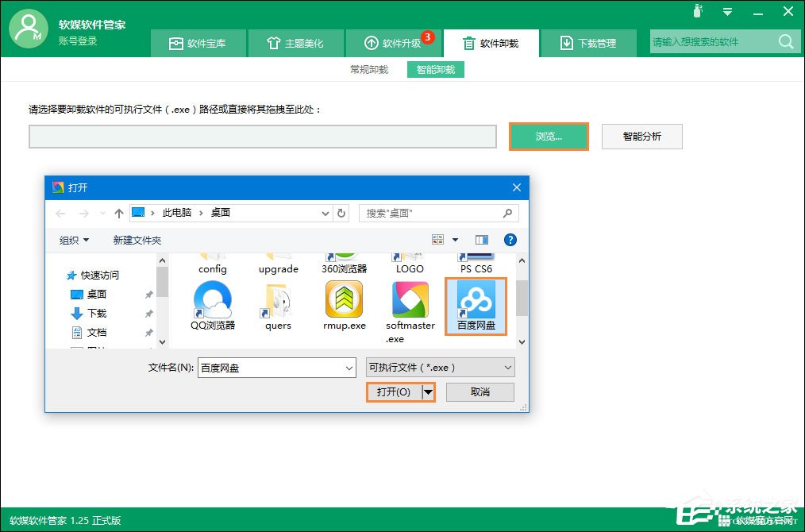This screenshot has width=805, height=532.
Task: Open Help via the blue question mark icon
Action: [x=510, y=239]
